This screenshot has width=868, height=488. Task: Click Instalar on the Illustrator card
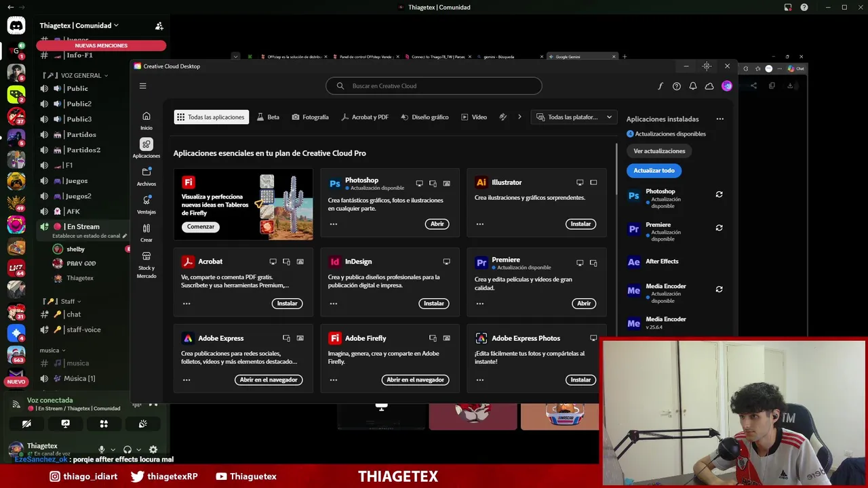(x=580, y=224)
